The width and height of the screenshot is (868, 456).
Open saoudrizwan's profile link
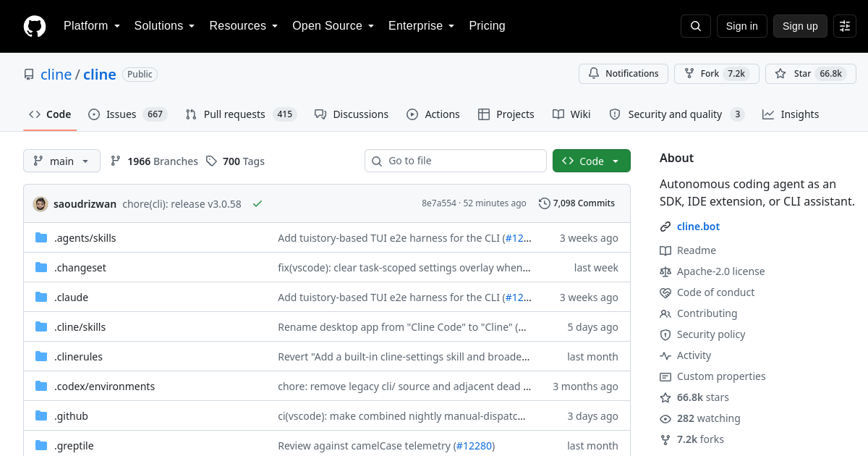click(85, 204)
